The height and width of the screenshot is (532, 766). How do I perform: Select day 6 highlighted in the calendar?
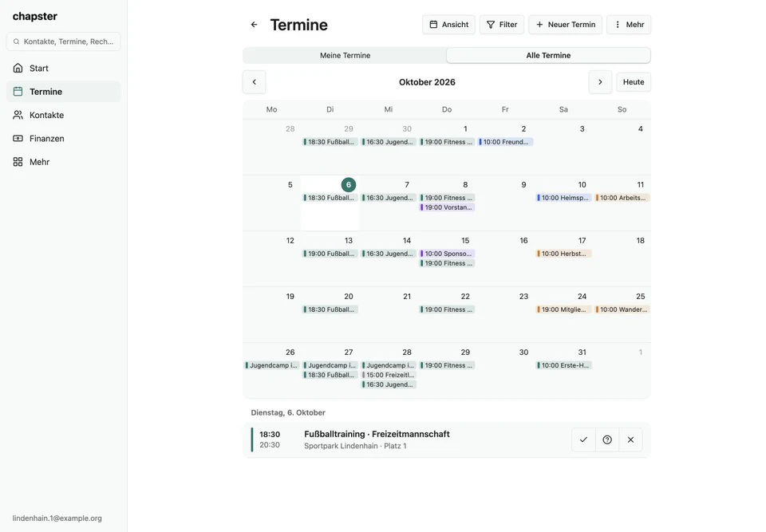pyautogui.click(x=349, y=185)
